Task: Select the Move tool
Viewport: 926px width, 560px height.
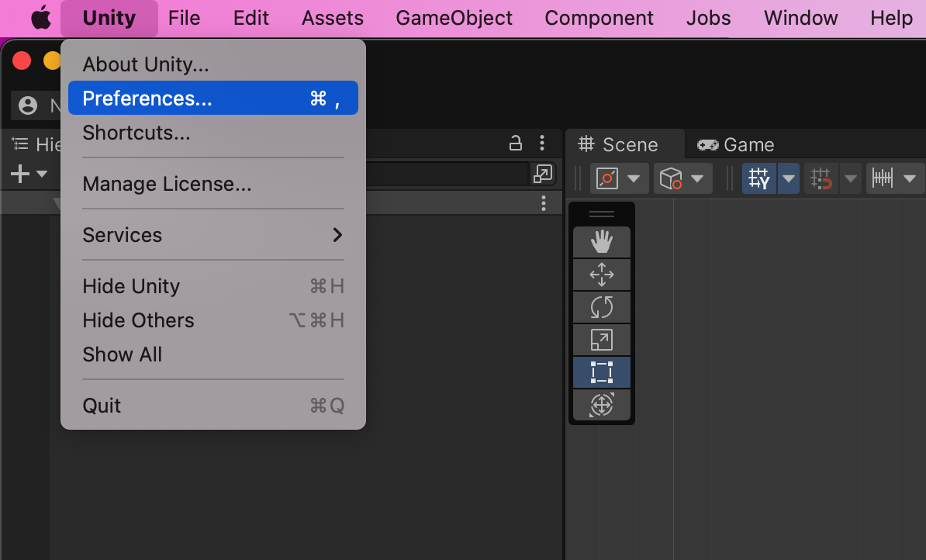Action: pyautogui.click(x=602, y=275)
